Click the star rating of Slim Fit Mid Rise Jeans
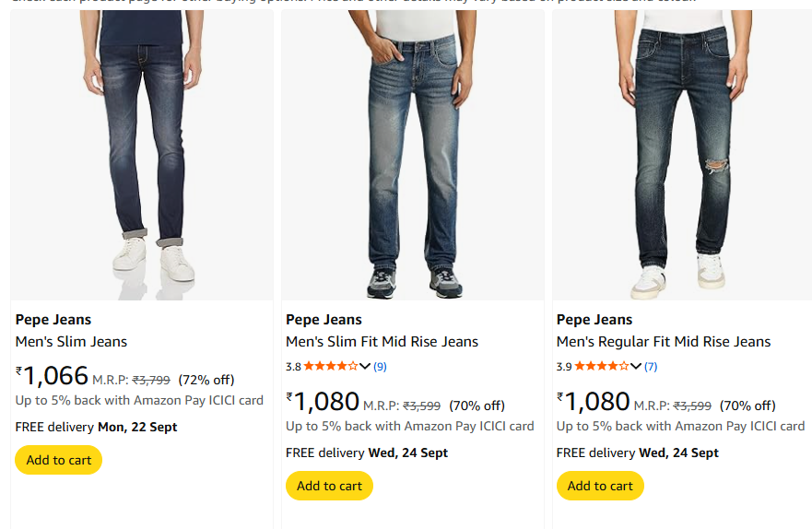 click(x=330, y=366)
